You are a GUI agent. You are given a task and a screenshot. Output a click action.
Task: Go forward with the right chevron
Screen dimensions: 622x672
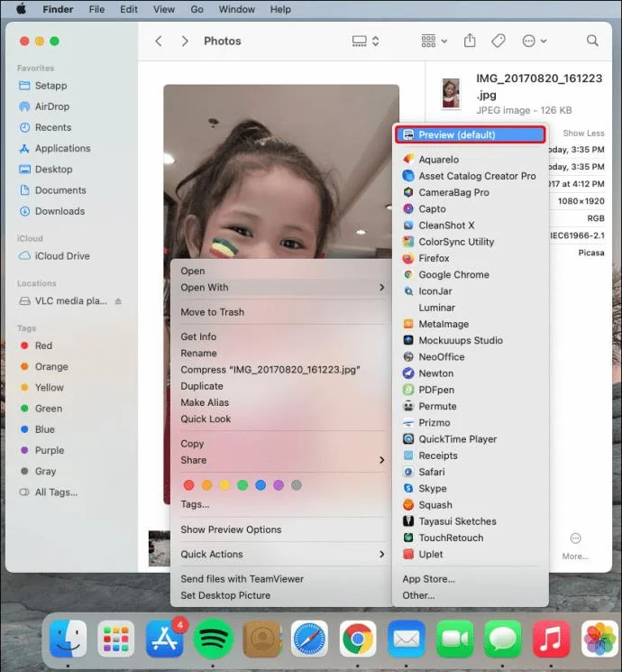coord(185,41)
